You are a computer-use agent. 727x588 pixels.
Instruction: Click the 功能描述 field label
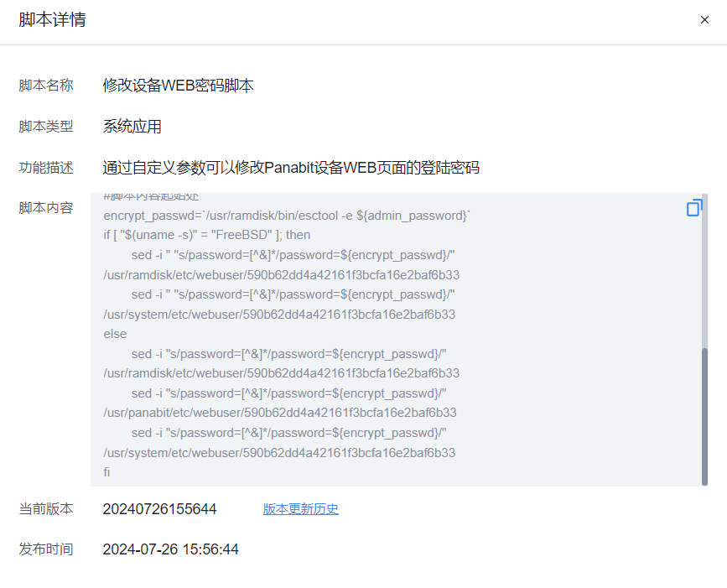pyautogui.click(x=45, y=167)
